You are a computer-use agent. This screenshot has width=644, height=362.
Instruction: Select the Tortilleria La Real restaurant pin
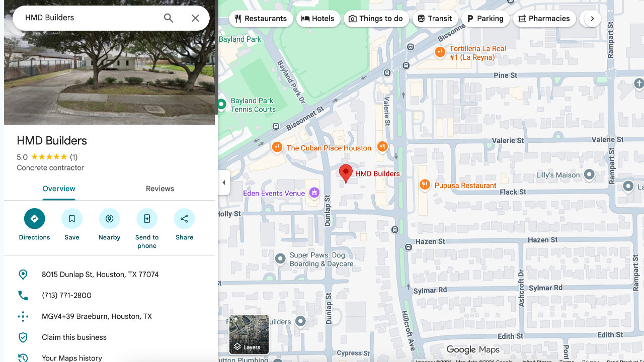[x=440, y=52]
